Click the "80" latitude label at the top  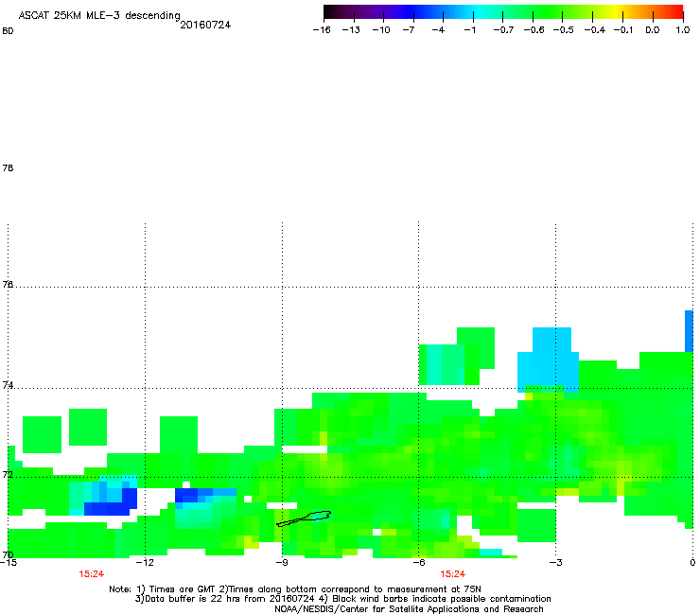tap(8, 31)
